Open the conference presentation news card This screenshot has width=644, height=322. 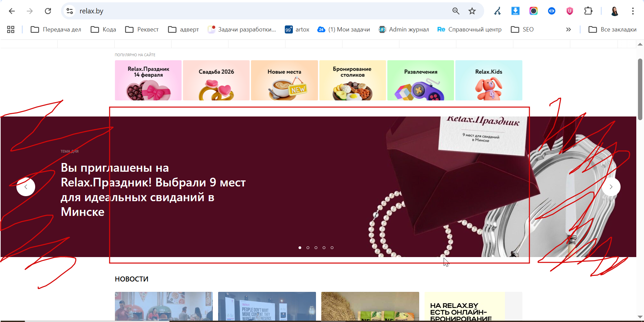click(267, 306)
